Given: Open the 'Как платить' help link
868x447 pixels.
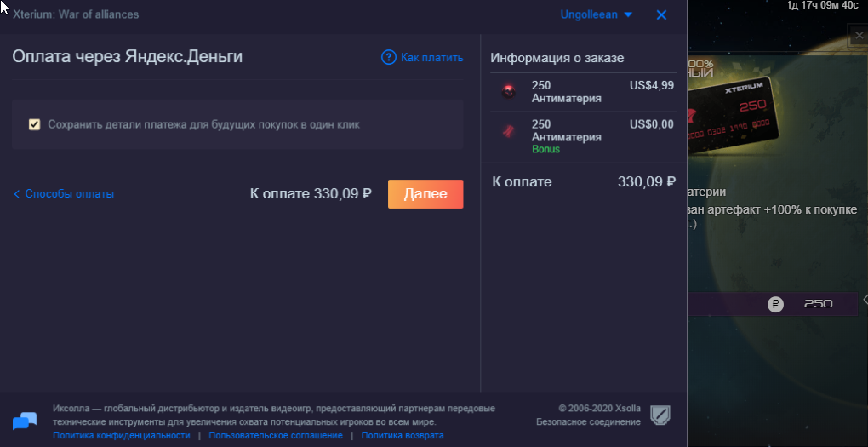Looking at the screenshot, I should click(x=431, y=58).
